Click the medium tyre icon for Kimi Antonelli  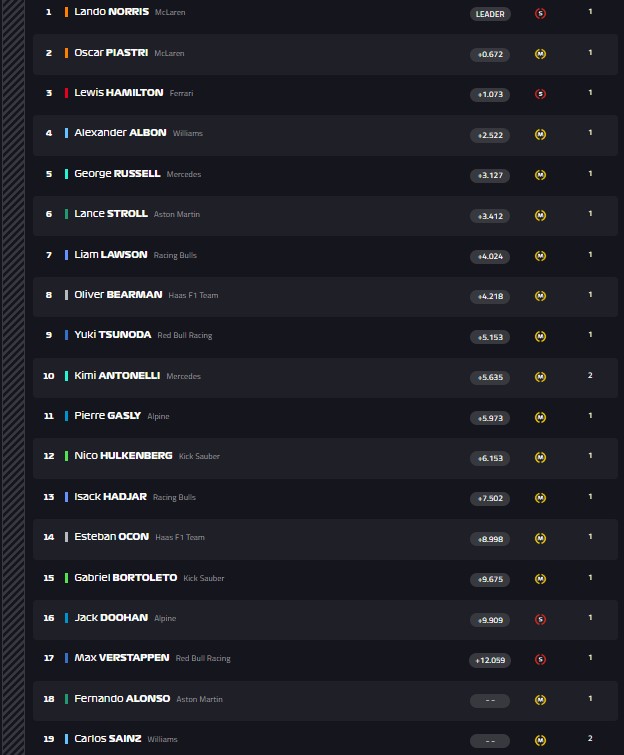(540, 377)
